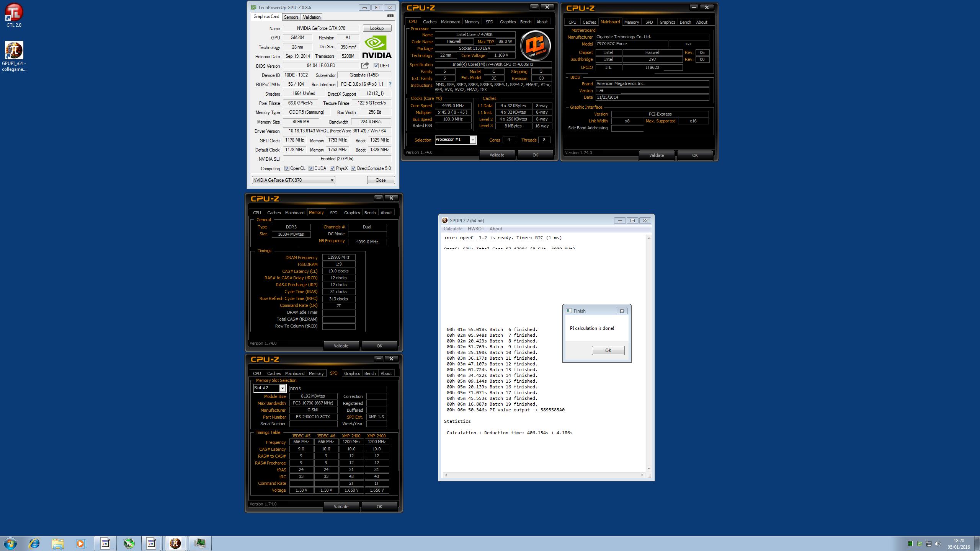
Task: Click the BIOS share/export icon in GPU-Z
Action: point(365,65)
